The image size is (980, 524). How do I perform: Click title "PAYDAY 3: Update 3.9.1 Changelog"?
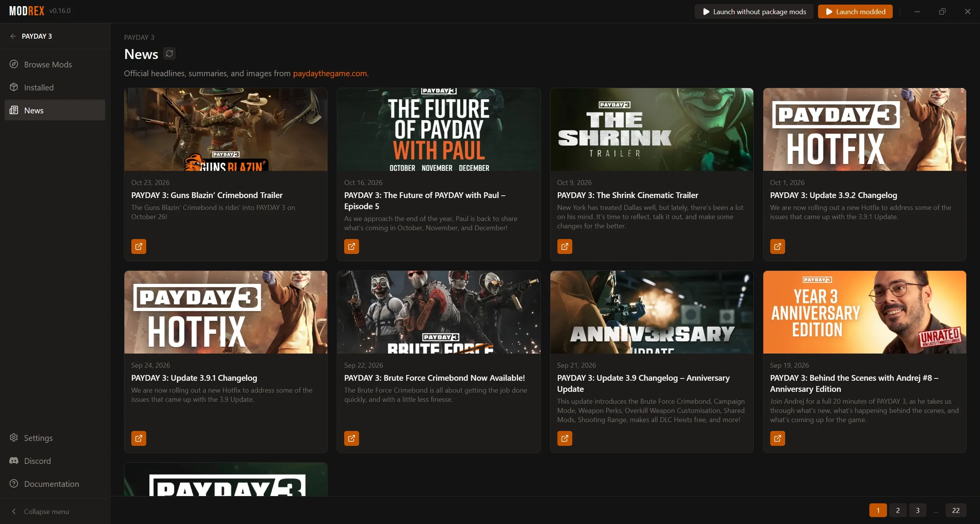194,378
